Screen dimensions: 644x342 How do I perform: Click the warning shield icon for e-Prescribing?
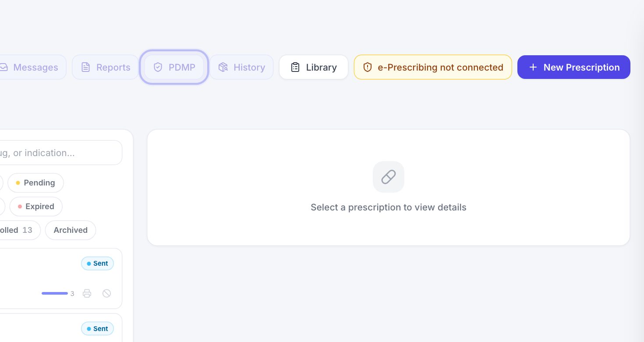(x=368, y=67)
